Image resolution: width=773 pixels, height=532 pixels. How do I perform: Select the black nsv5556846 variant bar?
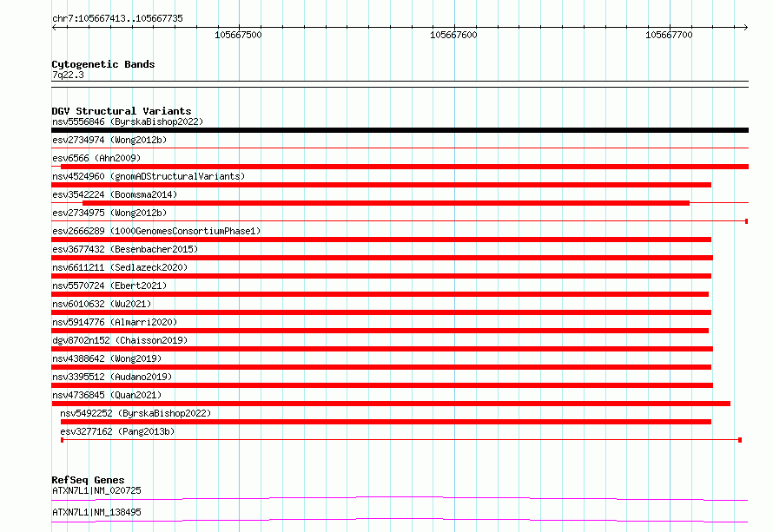point(400,130)
